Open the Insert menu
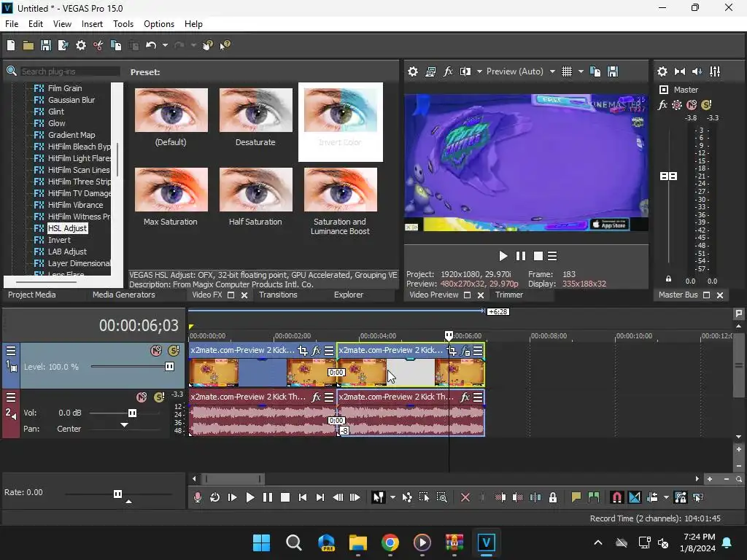The height and width of the screenshot is (560, 747). [92, 24]
